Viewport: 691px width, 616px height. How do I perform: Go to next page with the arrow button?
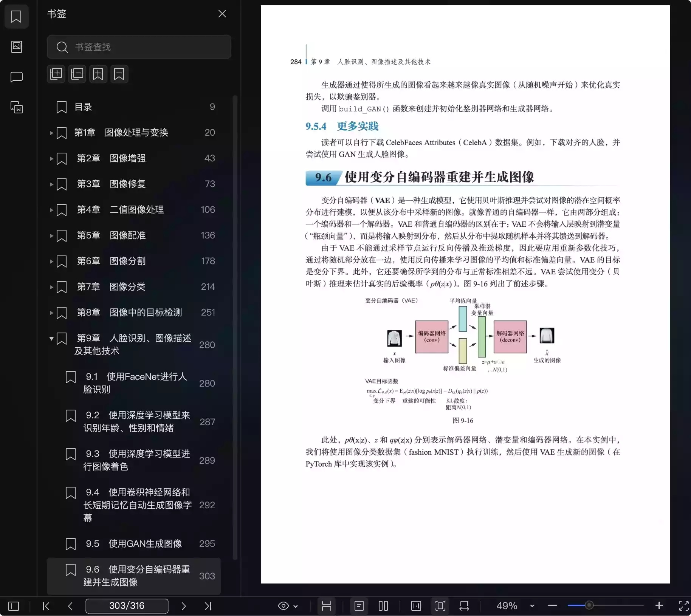point(184,606)
